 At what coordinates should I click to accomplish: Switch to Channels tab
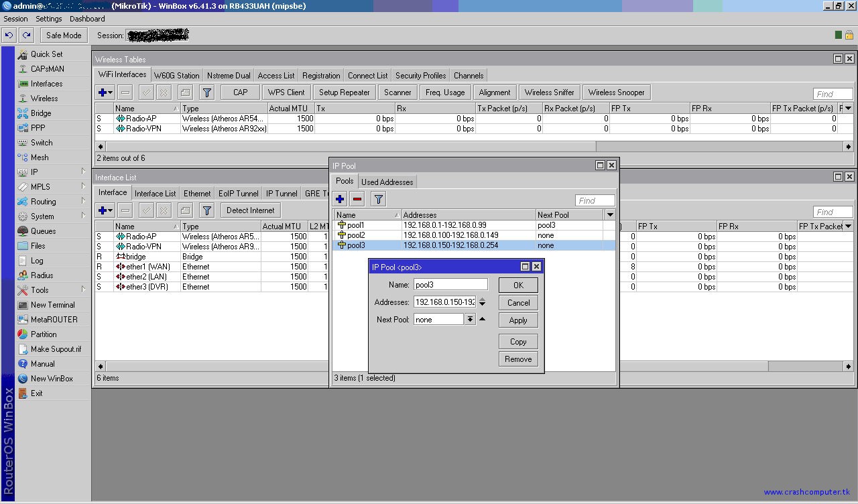[468, 75]
